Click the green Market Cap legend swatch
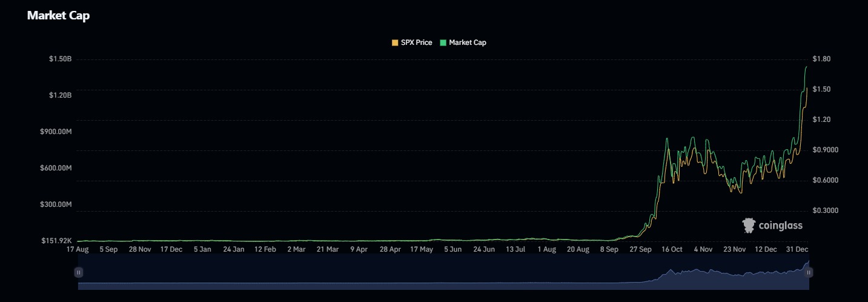This screenshot has height=302, width=868. 443,42
